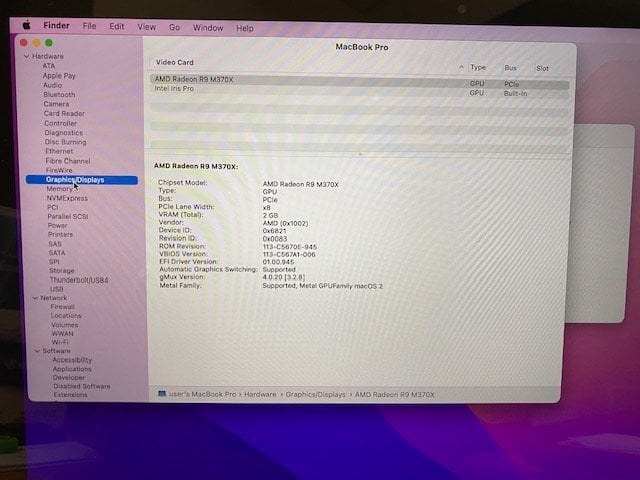Sort by the Bus column header
This screenshot has height=480, width=640.
(510, 68)
